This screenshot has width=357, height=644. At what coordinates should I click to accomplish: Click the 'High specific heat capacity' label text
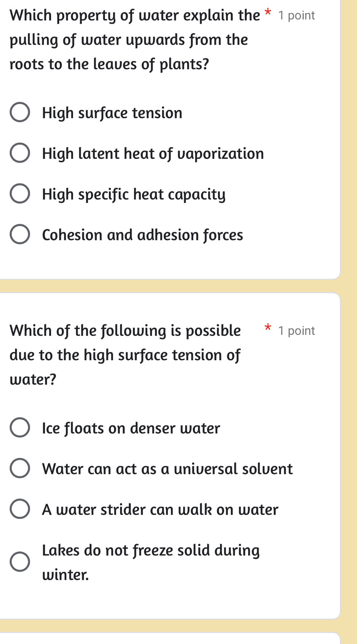pyautogui.click(x=134, y=194)
